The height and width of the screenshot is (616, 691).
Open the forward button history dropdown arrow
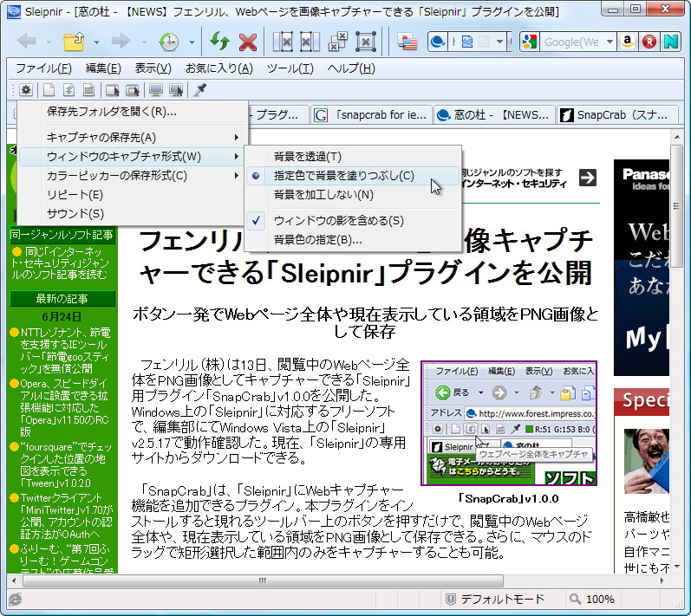[x=144, y=42]
